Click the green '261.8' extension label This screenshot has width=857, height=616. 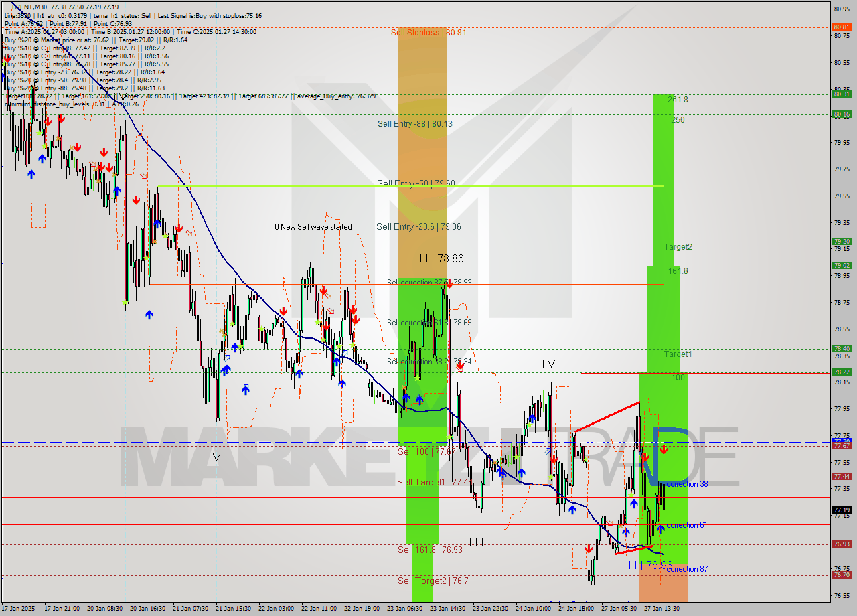pos(678,99)
